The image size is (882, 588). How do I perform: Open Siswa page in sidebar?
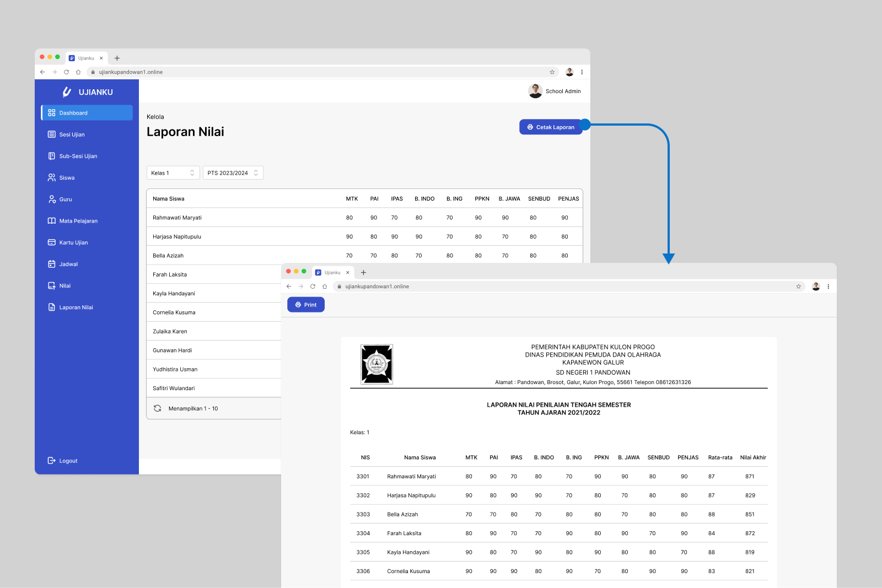point(67,178)
